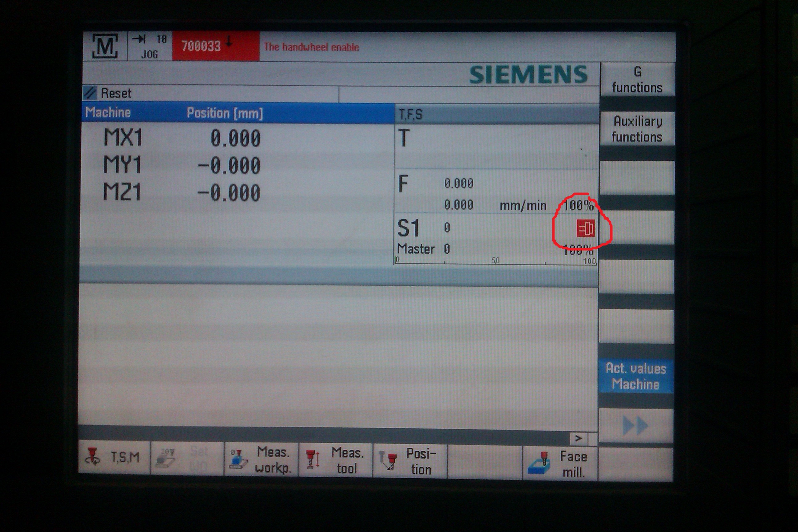Open Face mill. softkey
Viewport: 798px width, 532px height.
[559, 463]
